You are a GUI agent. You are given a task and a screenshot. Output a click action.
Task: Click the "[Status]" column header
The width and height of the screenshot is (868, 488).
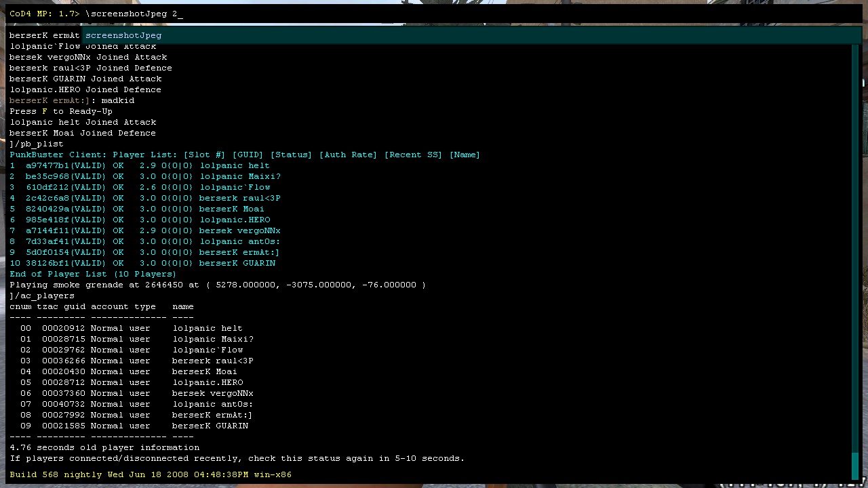tap(292, 155)
